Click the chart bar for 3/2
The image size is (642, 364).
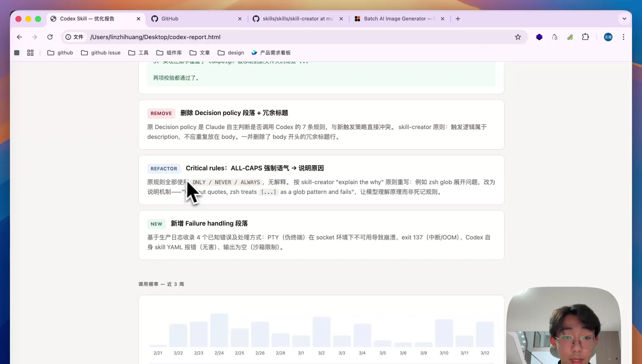(321, 332)
